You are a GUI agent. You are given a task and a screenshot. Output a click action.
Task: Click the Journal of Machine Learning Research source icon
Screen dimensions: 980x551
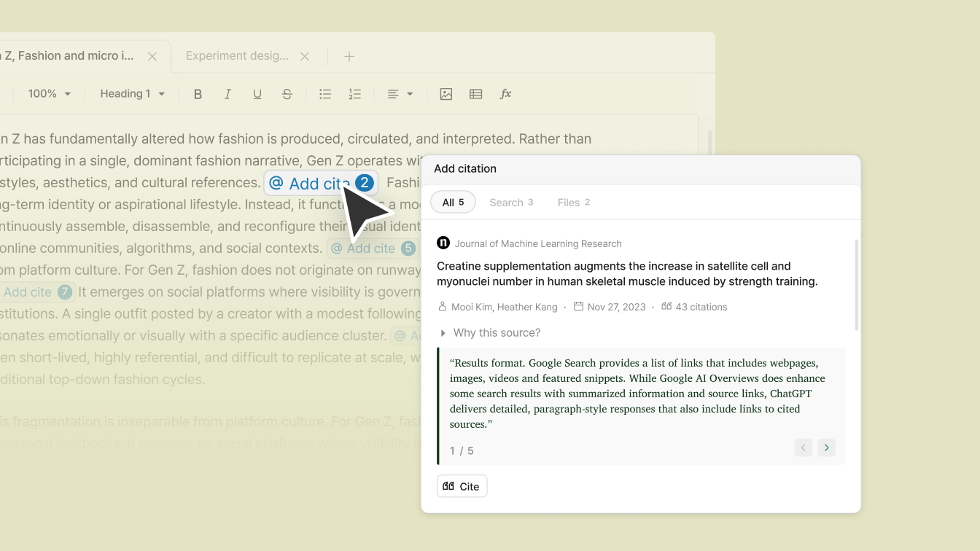point(443,243)
